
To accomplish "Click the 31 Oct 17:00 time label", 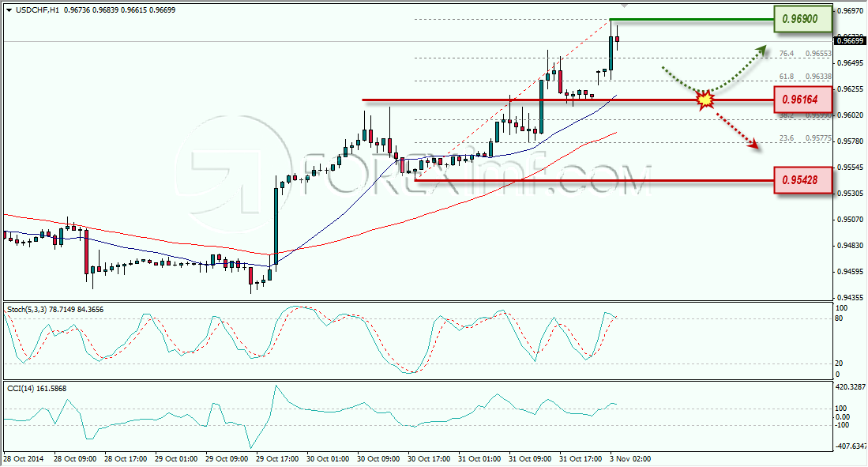I will [x=581, y=458].
